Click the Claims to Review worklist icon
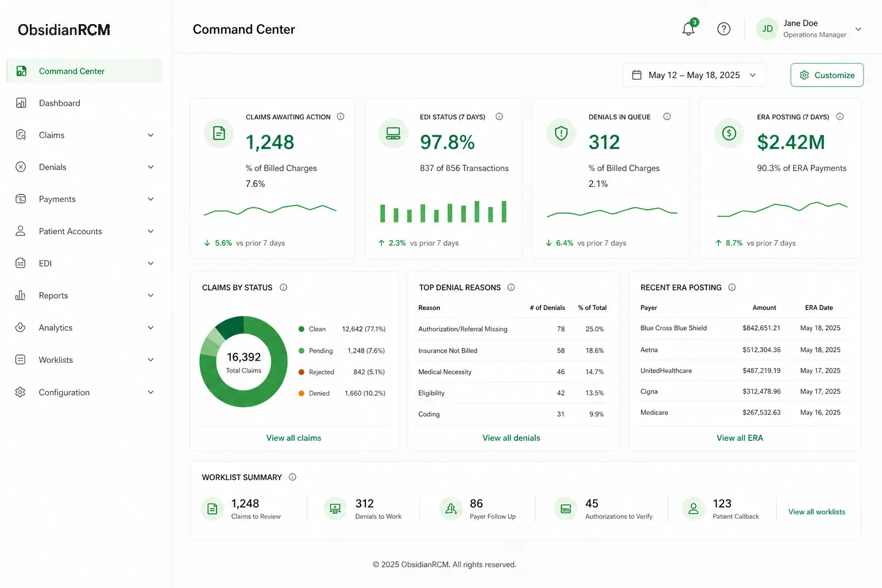This screenshot has width=882, height=588. pos(212,509)
